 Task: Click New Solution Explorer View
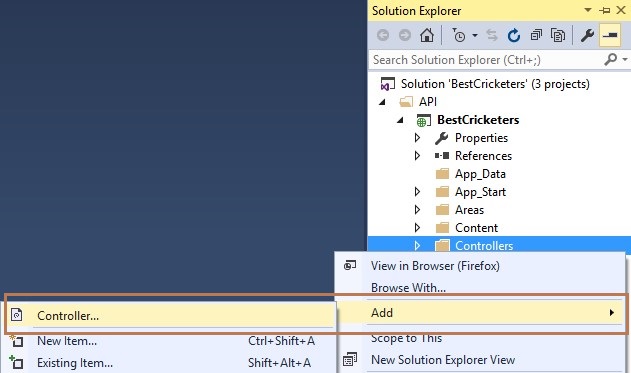[443, 360]
